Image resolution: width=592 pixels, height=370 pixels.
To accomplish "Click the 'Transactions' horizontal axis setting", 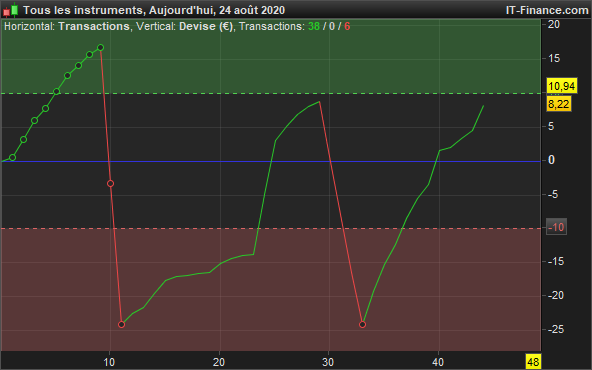I will click(94, 26).
